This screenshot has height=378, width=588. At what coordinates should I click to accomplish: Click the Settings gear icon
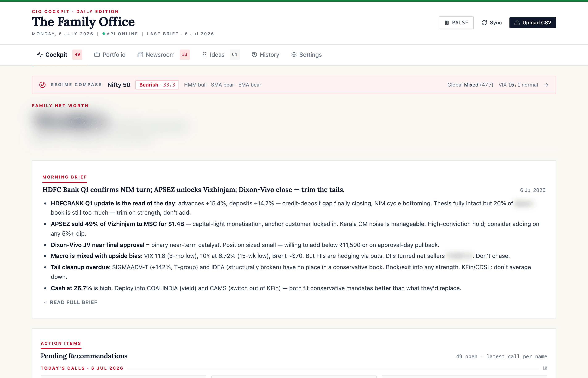pos(294,54)
